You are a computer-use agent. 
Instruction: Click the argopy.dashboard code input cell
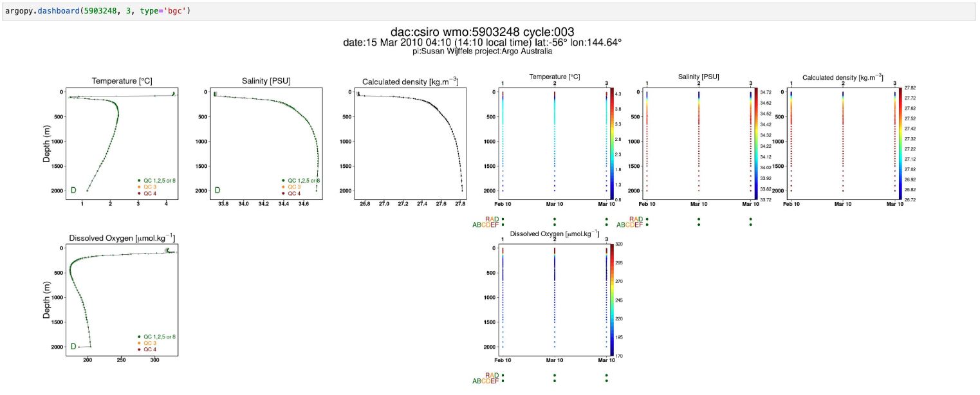490,11
